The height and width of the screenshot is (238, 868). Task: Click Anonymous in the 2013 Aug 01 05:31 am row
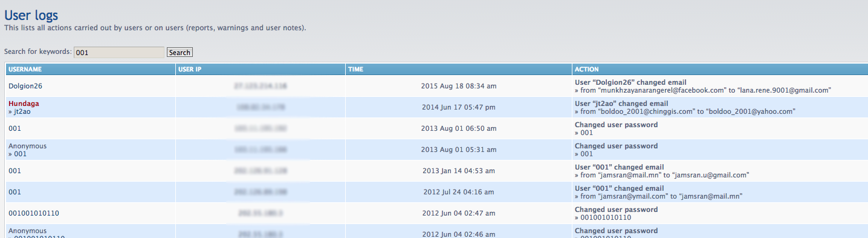click(27, 146)
